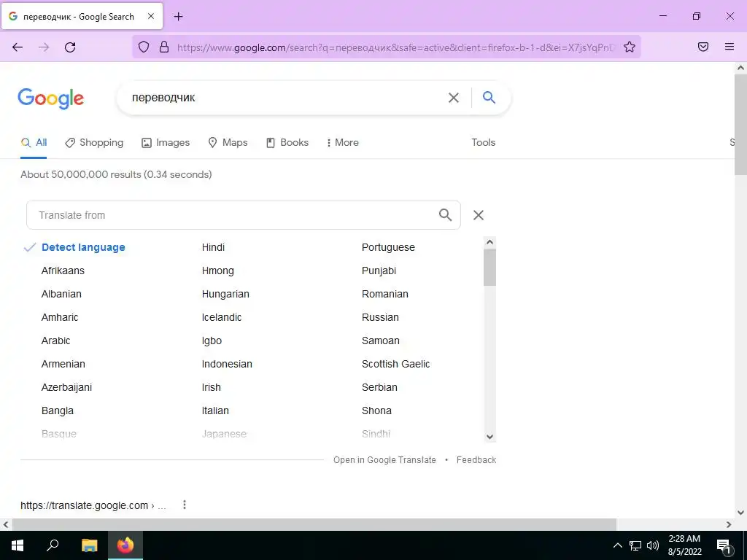Image resolution: width=747 pixels, height=560 pixels.
Task: Click magnifier in Translate from field
Action: click(445, 215)
